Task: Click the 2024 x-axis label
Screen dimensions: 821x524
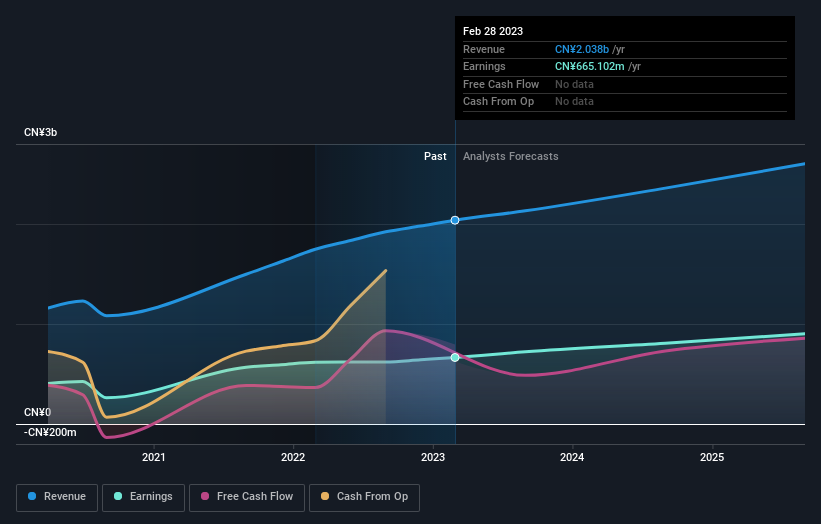Action: [572, 457]
